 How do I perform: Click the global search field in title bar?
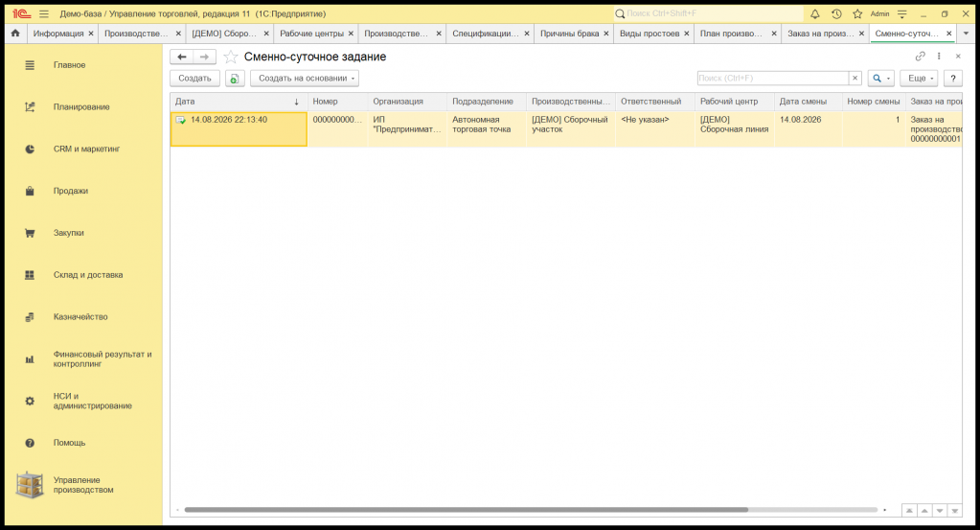[708, 13]
